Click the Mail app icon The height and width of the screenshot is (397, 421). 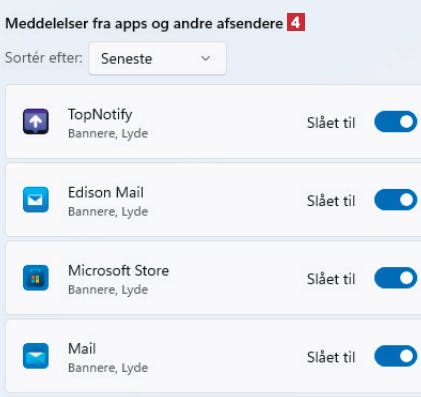click(36, 356)
